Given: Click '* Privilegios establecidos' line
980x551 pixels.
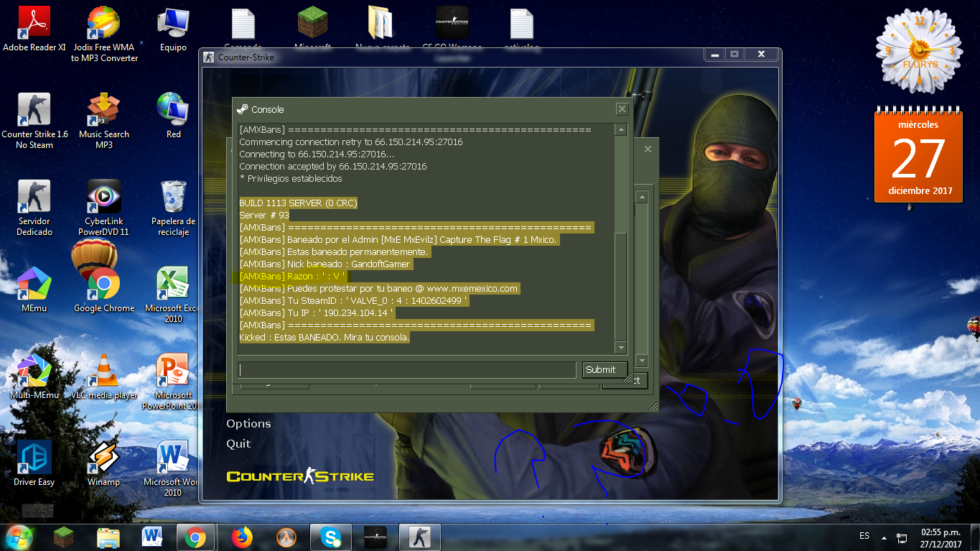Looking at the screenshot, I should (291, 179).
